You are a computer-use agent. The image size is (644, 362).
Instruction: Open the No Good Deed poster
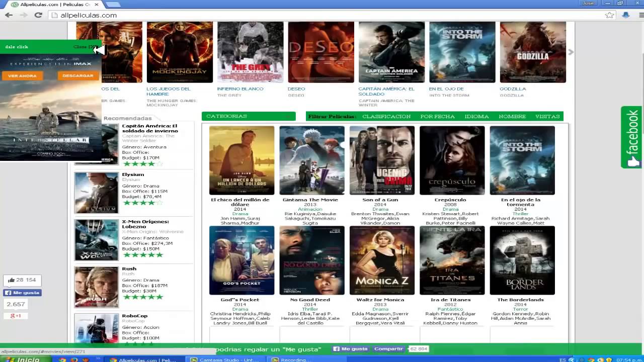[312, 260]
